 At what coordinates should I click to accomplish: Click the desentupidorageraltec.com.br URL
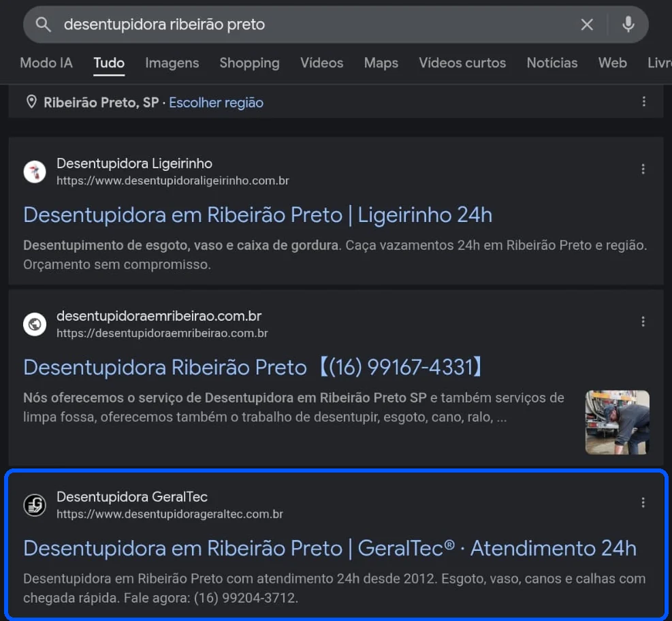click(x=170, y=514)
